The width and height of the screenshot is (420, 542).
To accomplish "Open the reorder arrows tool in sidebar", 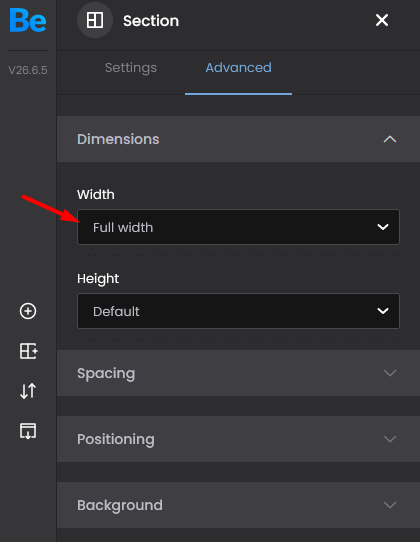I will 28,391.
